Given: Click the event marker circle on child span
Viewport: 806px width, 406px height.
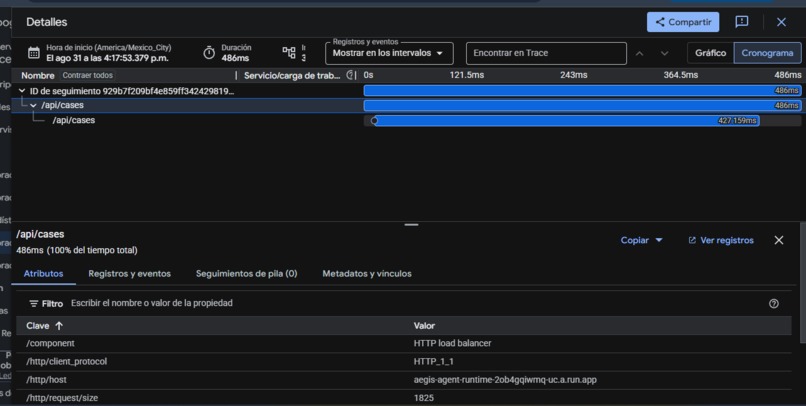Looking at the screenshot, I should pyautogui.click(x=374, y=121).
